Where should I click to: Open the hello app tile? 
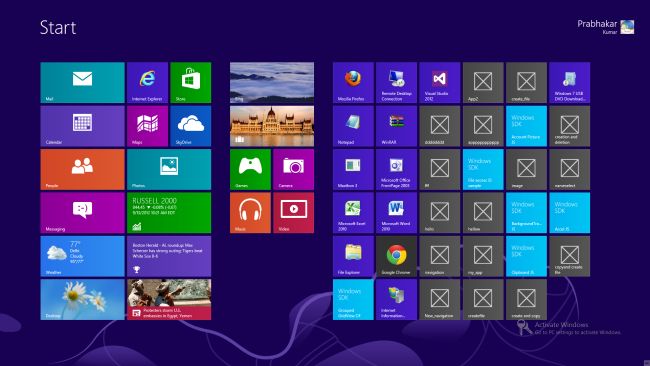[440, 213]
